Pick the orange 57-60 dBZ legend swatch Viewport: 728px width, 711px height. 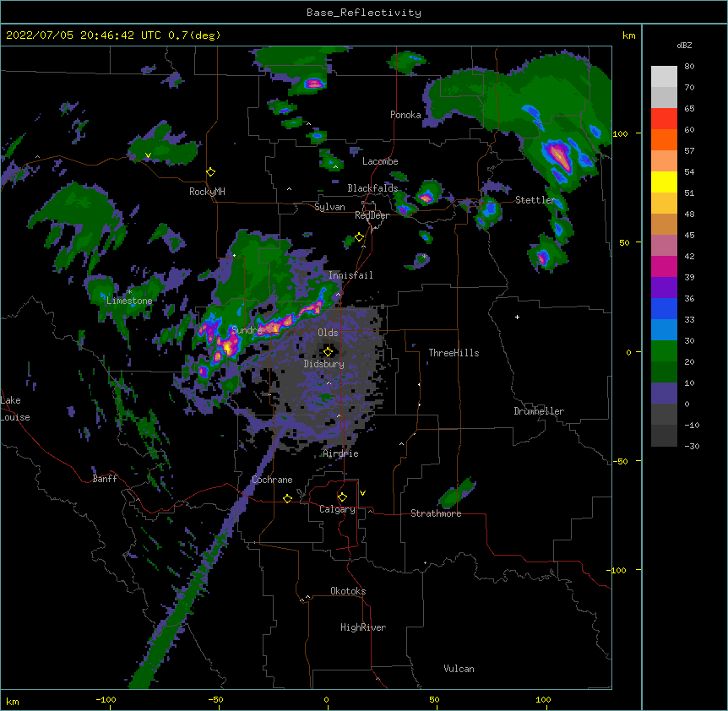tap(664, 139)
